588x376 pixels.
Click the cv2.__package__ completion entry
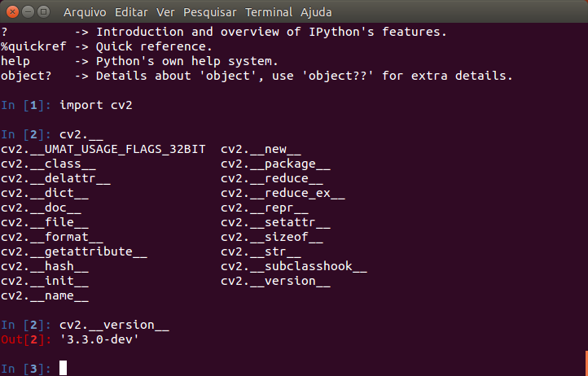pyautogui.click(x=275, y=164)
